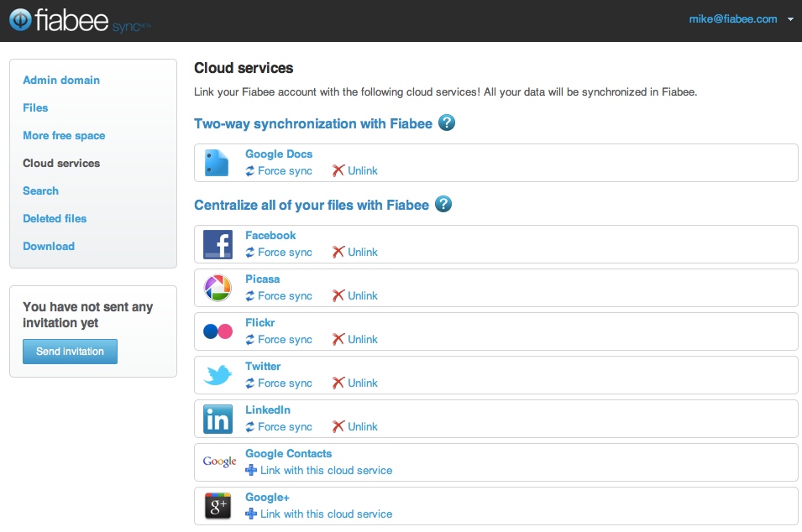Open the help tooltip for two-way synchronization
The width and height of the screenshot is (802, 532).
tap(446, 123)
